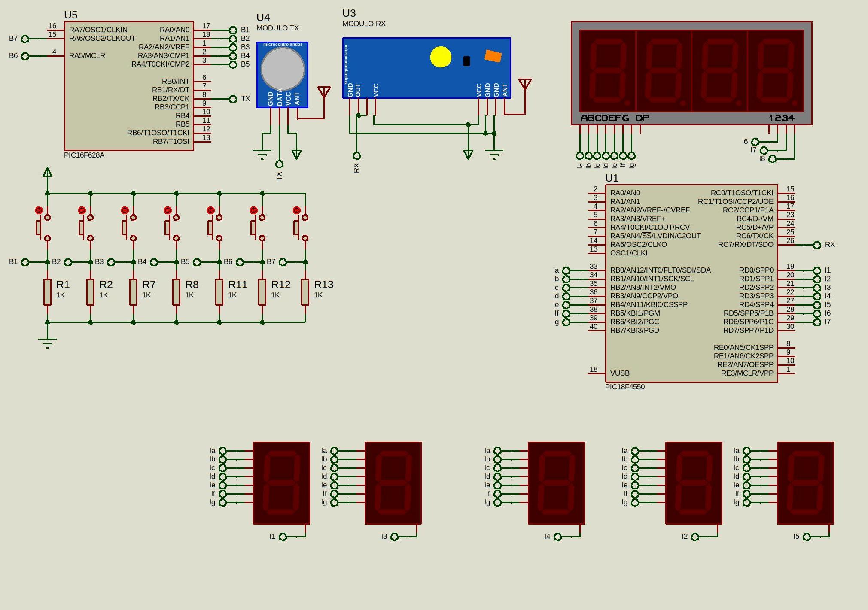Click the RX terminal on RC7 pin 26
Screen dimensions: 868x610
817,245
